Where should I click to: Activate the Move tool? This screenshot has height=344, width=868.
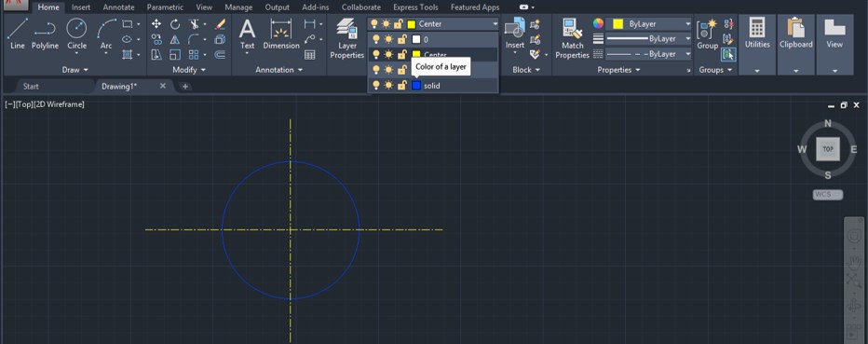click(x=156, y=24)
